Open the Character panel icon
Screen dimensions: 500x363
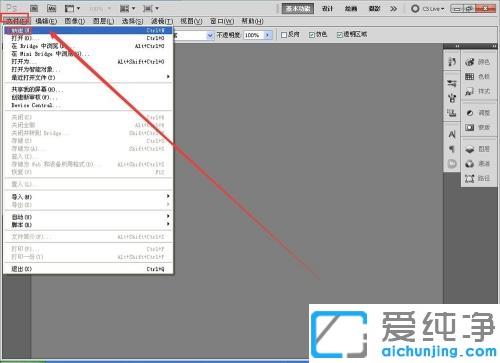coord(452,134)
